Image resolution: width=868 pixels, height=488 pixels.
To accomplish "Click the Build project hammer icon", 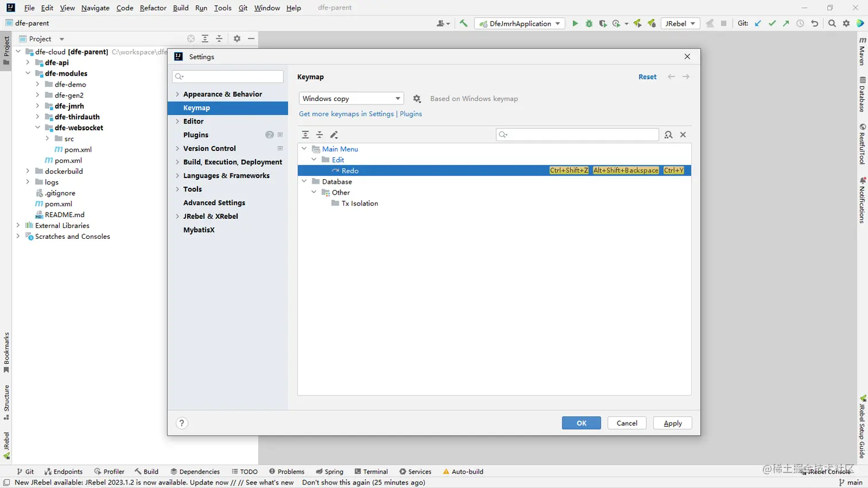I will click(463, 24).
